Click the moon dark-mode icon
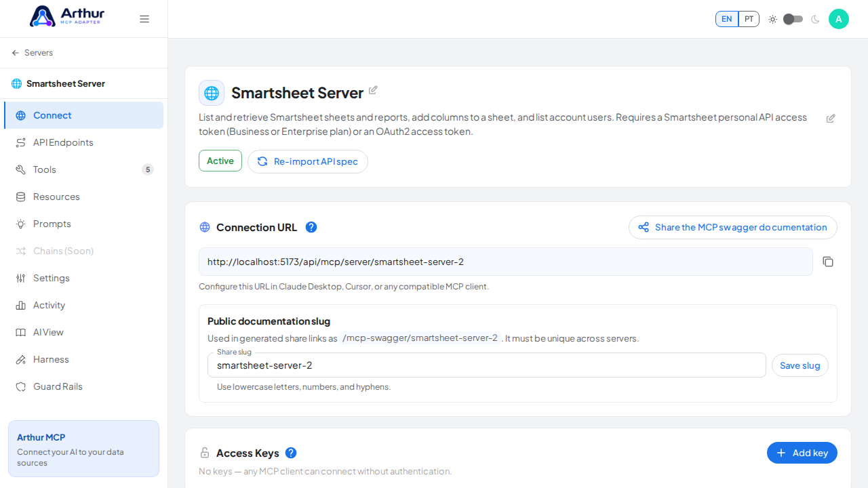 coord(815,19)
